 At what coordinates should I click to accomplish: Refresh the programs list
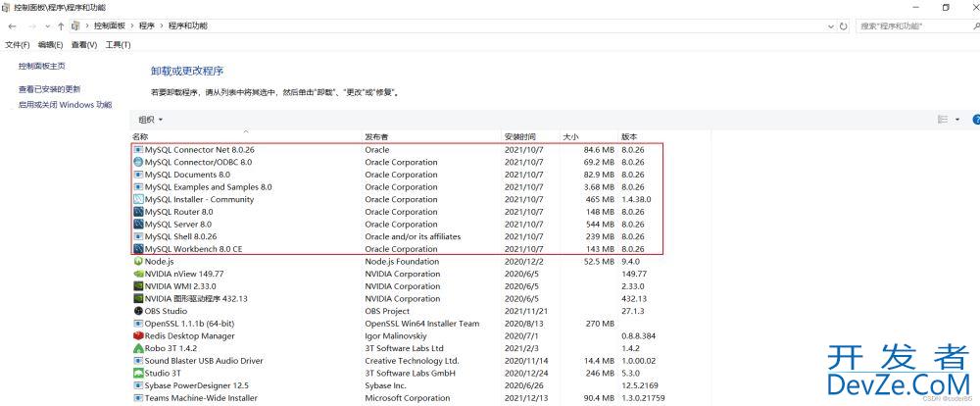pos(844,26)
